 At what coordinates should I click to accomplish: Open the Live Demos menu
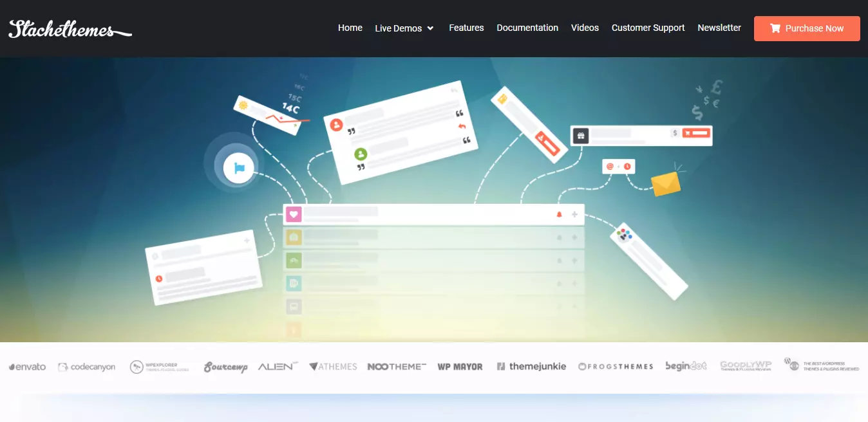pos(404,28)
